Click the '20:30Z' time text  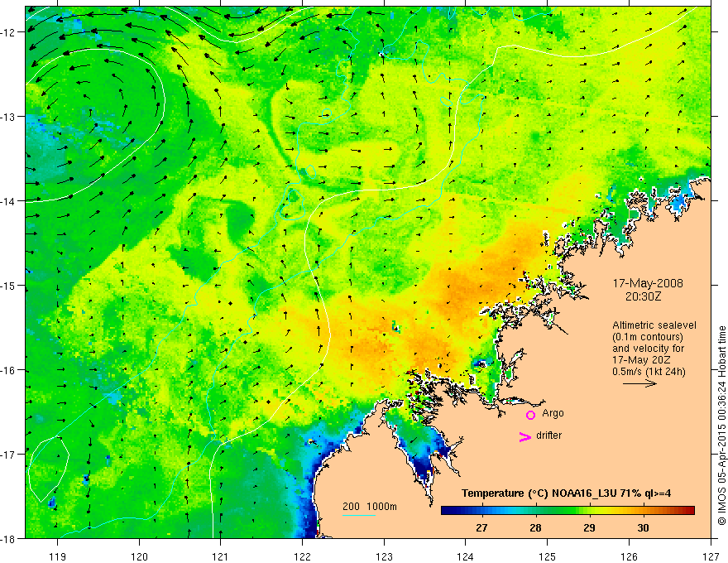coord(643,296)
